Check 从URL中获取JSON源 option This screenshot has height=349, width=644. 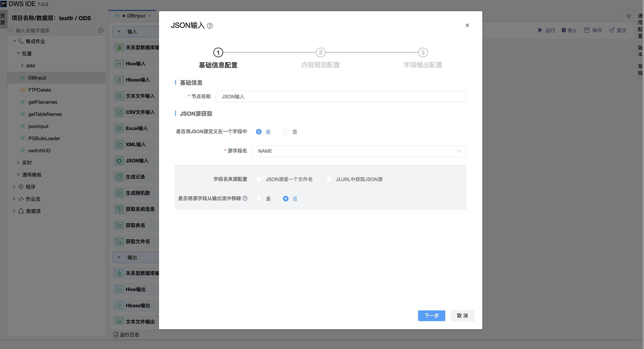coord(329,179)
